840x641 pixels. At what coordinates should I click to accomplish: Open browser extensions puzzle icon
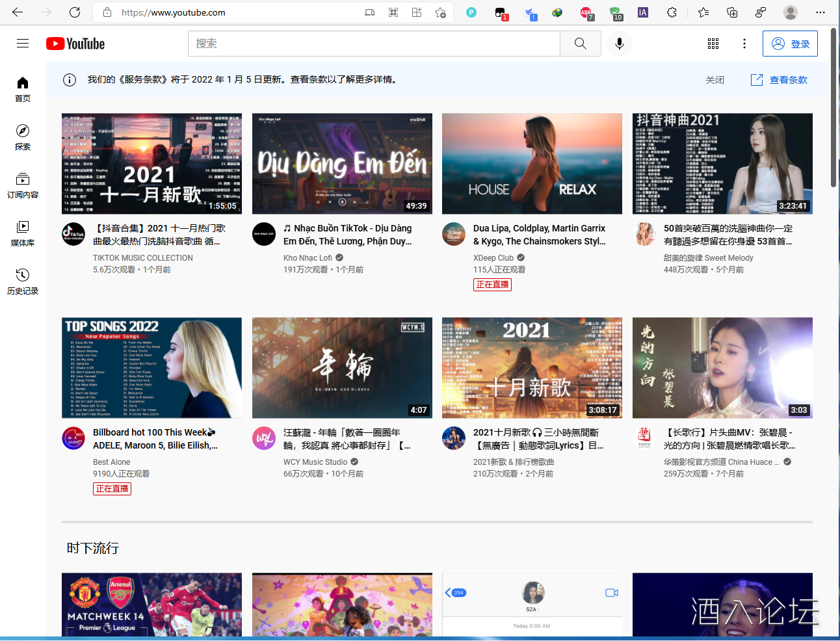[672, 12]
